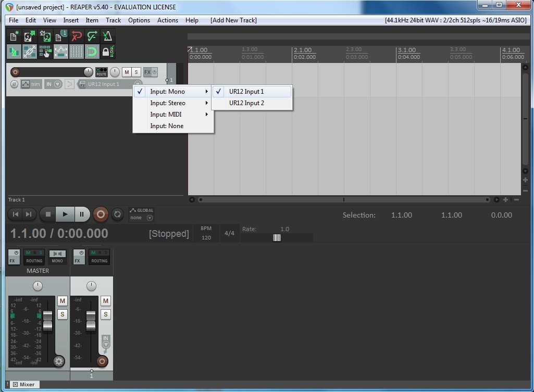Open GLOBAL automation mode dropdown
Viewport: 534px width, 392px height.
click(150, 218)
